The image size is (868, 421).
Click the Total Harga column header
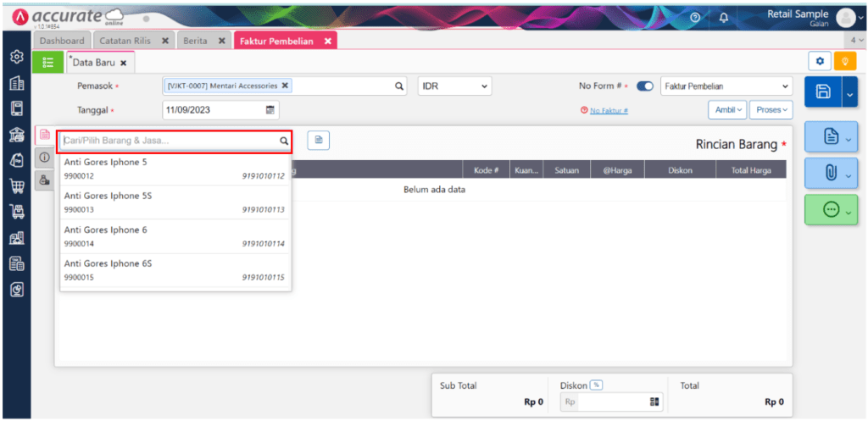[x=751, y=171]
